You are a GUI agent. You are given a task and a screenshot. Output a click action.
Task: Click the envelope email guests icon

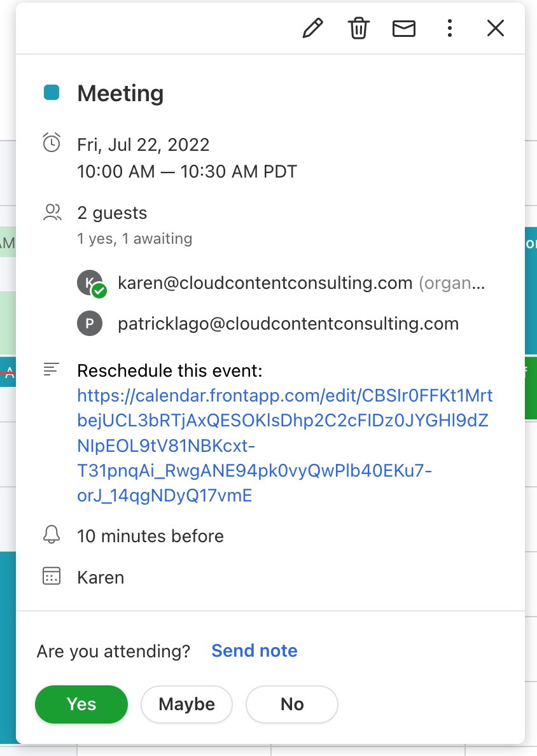click(404, 29)
